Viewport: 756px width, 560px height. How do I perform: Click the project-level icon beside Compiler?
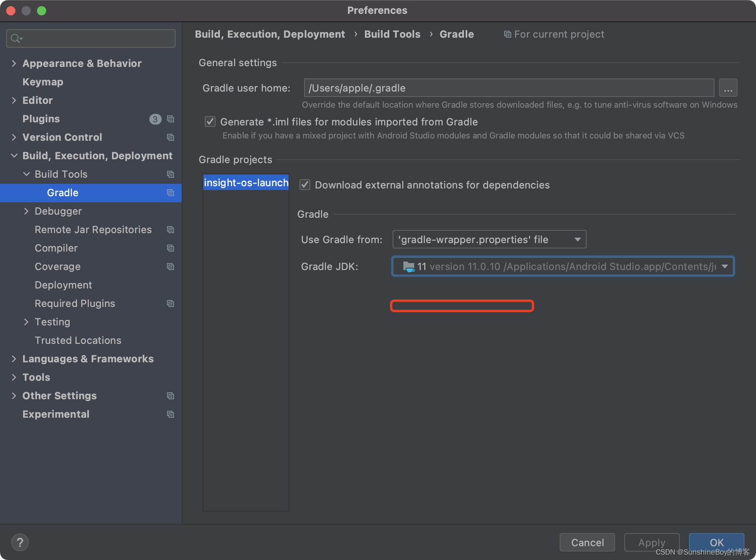click(x=171, y=248)
